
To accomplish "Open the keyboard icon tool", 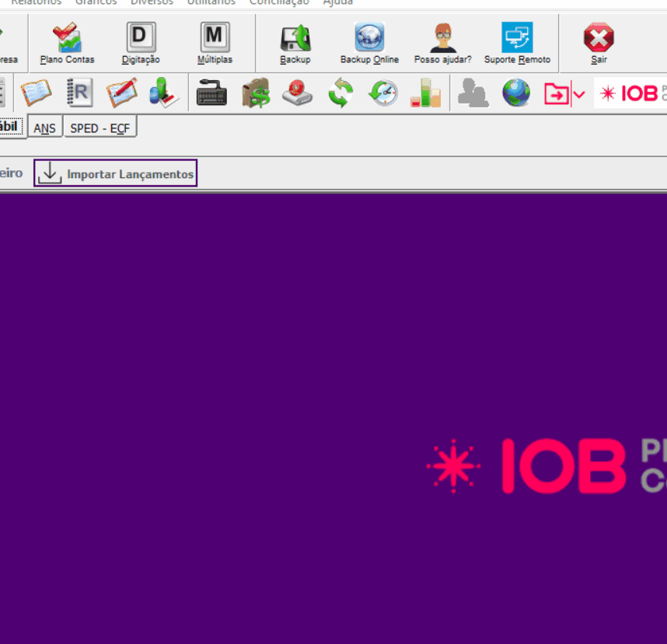I will [x=211, y=93].
